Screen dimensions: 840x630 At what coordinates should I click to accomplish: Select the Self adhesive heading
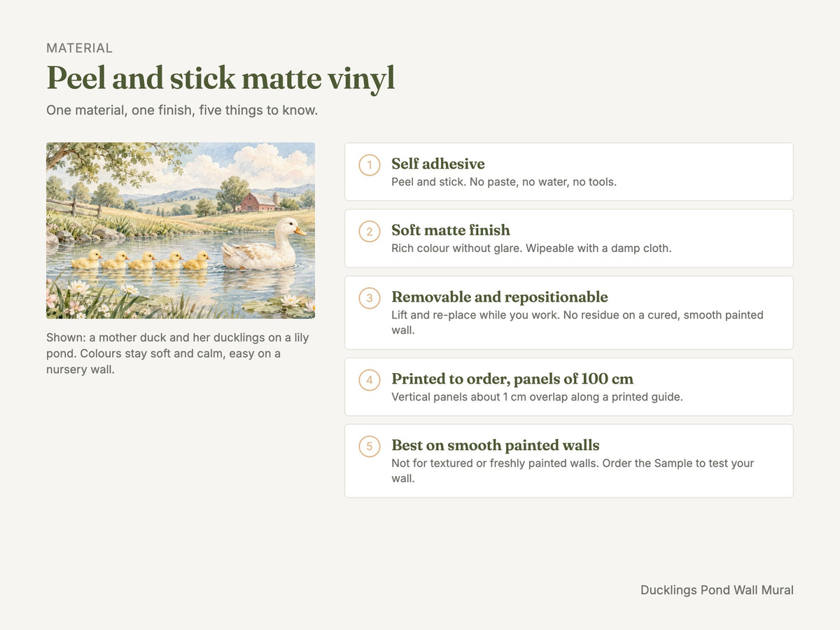click(438, 164)
